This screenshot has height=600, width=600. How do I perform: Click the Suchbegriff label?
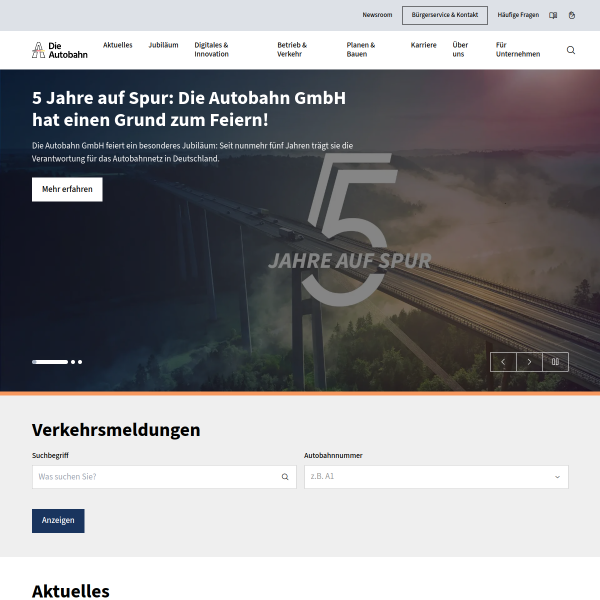pos(51,455)
